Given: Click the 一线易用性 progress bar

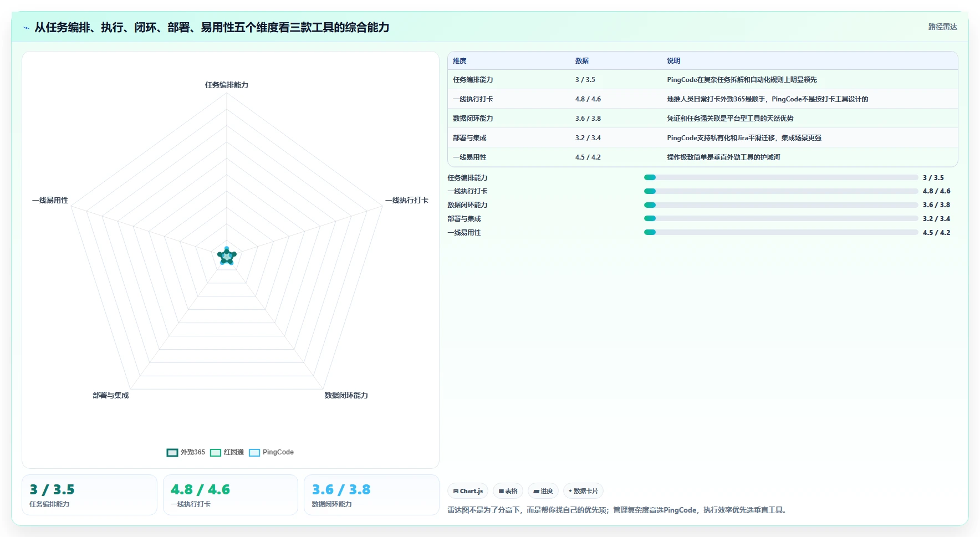Looking at the screenshot, I should click(x=781, y=232).
